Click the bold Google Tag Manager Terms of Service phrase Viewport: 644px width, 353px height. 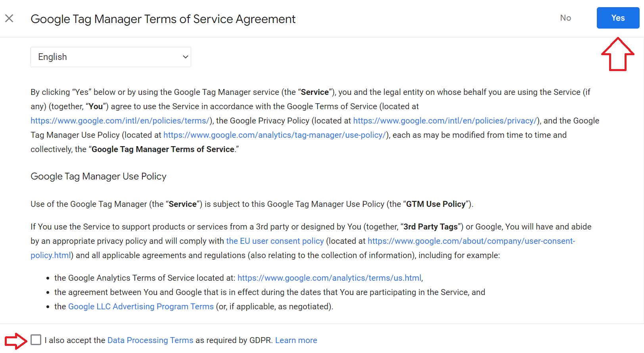[163, 149]
